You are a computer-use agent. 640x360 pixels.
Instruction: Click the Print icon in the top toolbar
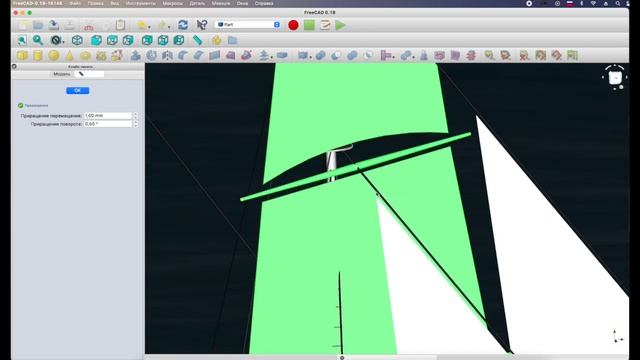70,25
